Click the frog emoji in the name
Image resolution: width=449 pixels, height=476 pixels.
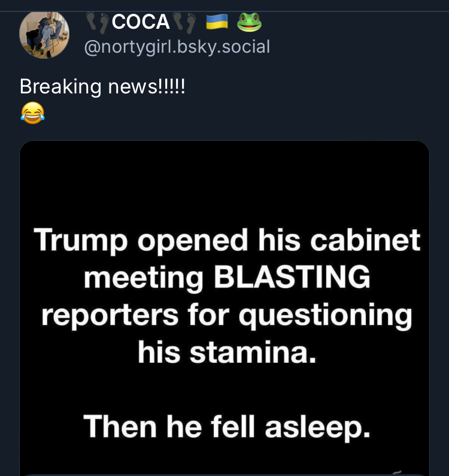(249, 22)
